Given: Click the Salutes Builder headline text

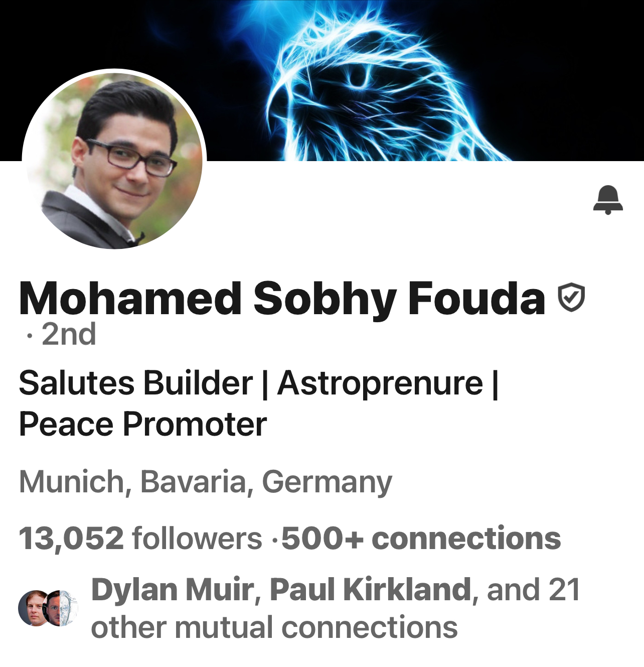Looking at the screenshot, I should point(136,383).
